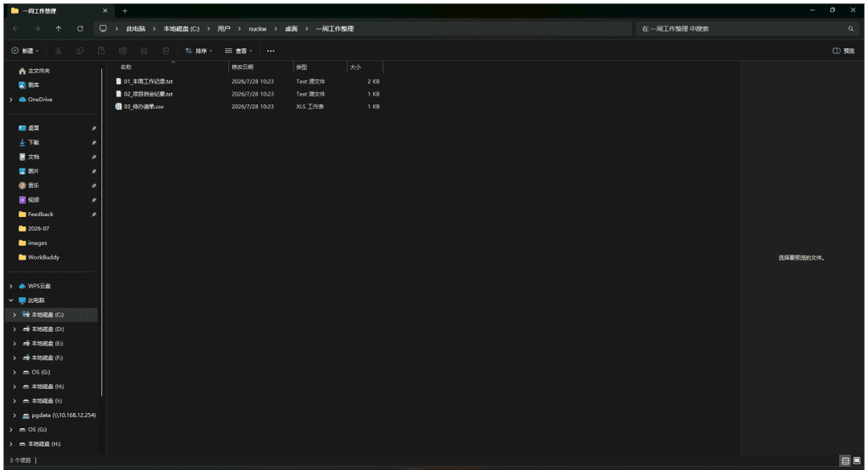Click the search magnifier icon
This screenshot has height=470, width=868.
coord(851,29)
